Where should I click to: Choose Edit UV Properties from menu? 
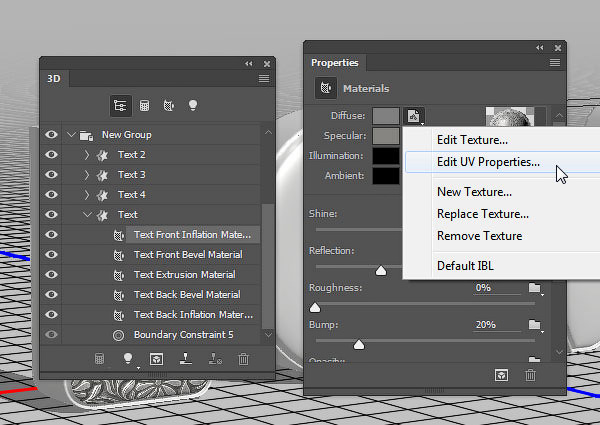[x=488, y=161]
